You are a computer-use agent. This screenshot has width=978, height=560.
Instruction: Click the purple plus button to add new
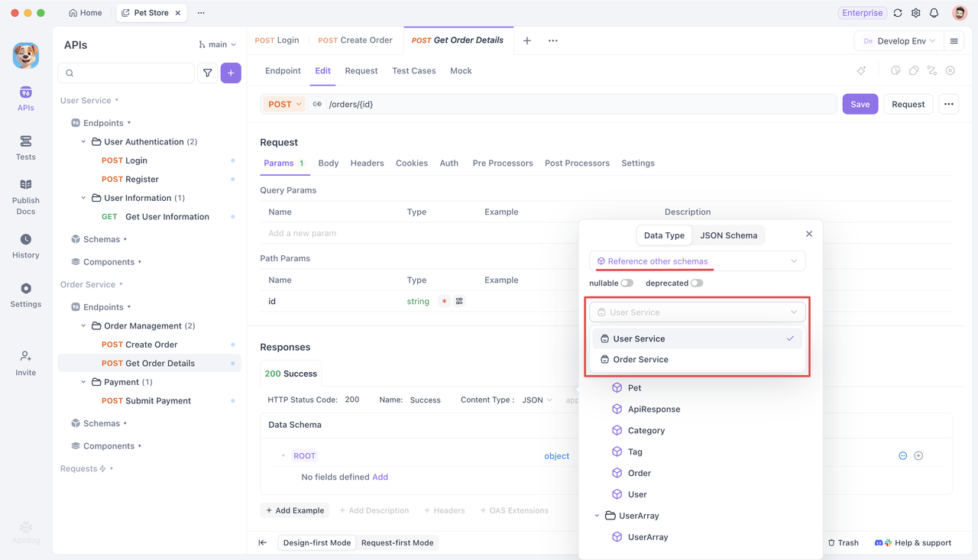click(231, 73)
